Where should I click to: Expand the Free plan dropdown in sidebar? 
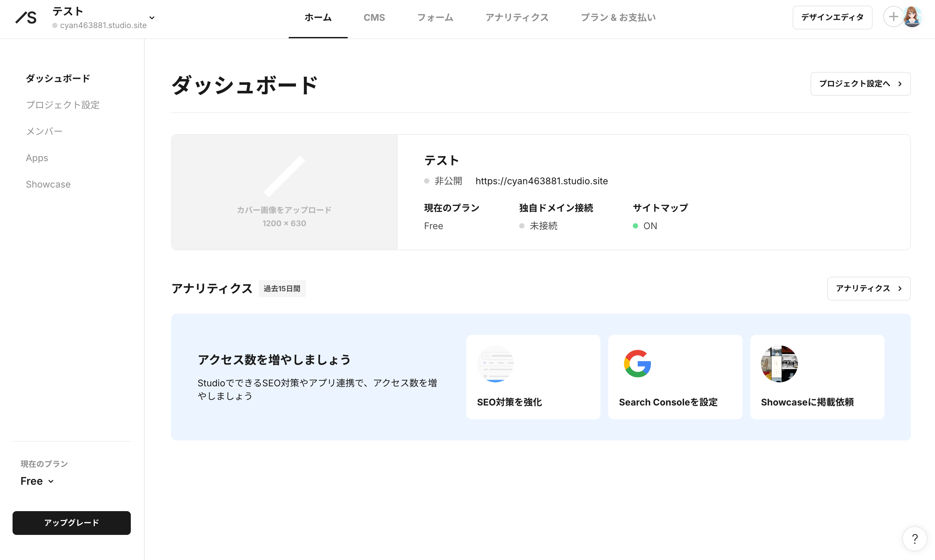pyautogui.click(x=37, y=481)
